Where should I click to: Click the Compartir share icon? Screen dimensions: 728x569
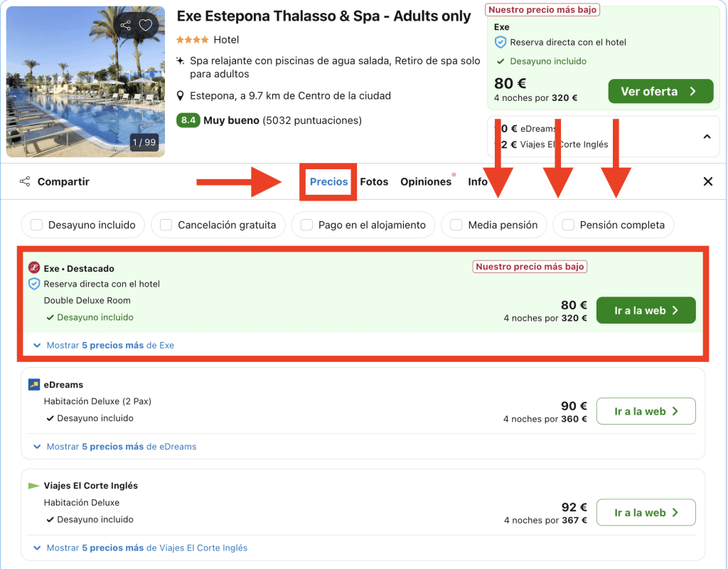point(25,181)
